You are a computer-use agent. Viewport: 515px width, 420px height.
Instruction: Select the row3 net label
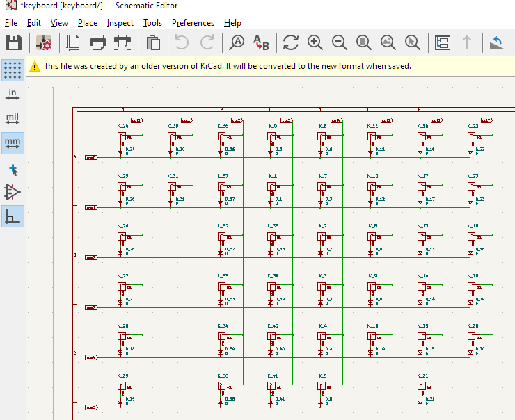[x=91, y=307]
